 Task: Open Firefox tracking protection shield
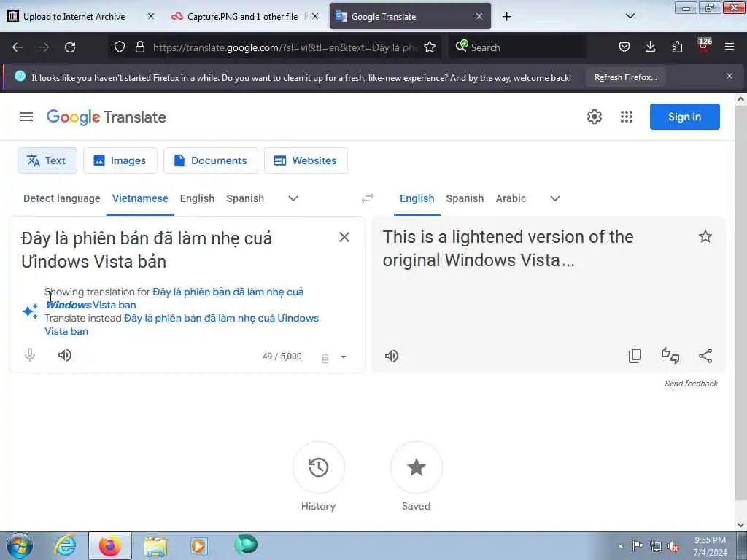coord(120,47)
